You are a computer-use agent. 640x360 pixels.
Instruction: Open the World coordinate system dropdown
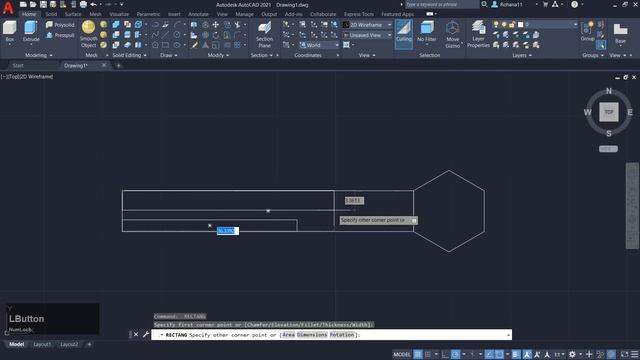click(x=319, y=45)
